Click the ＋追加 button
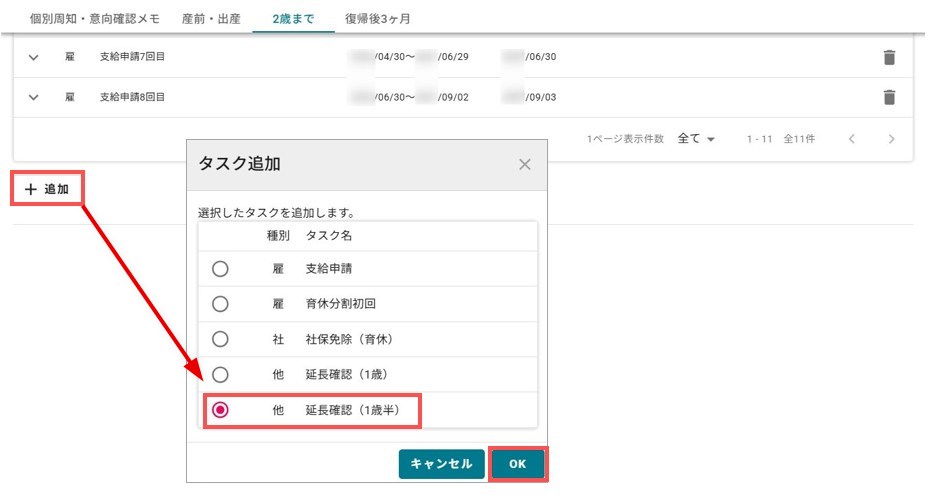The width and height of the screenshot is (928, 495). (47, 189)
